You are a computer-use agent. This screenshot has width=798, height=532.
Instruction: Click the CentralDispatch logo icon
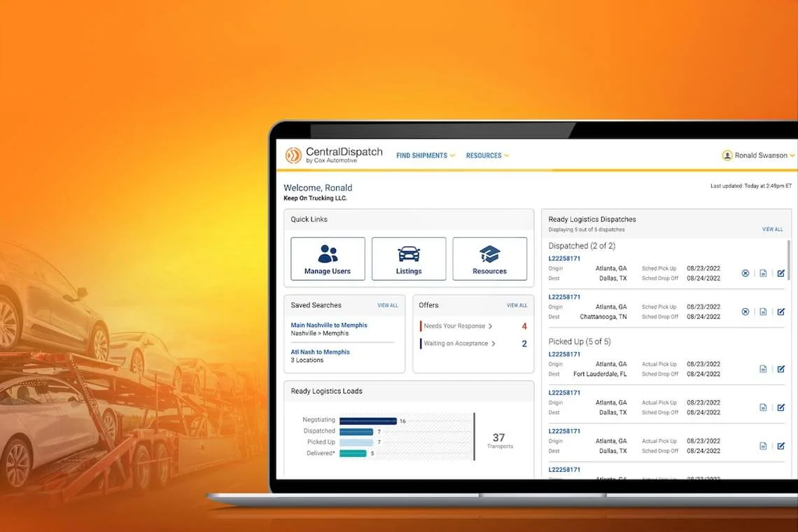tap(293, 155)
